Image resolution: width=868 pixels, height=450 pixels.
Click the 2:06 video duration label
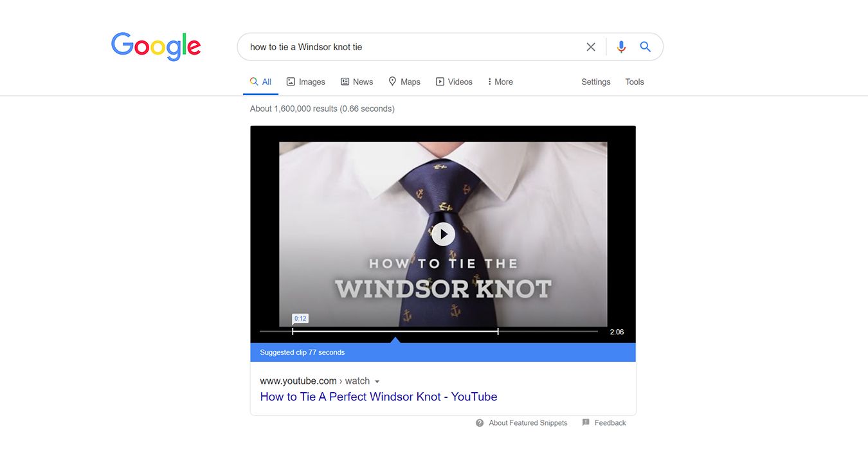(x=617, y=332)
